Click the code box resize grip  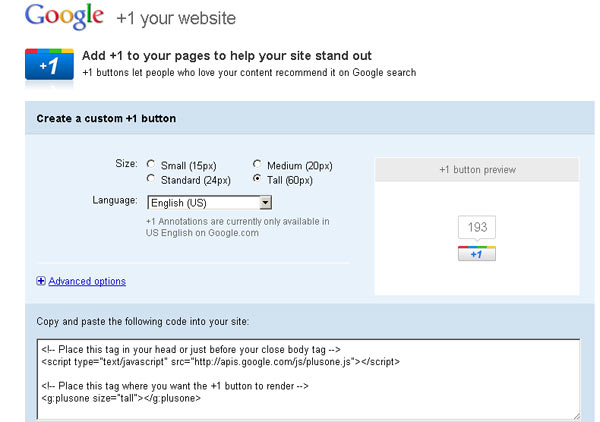576,416
